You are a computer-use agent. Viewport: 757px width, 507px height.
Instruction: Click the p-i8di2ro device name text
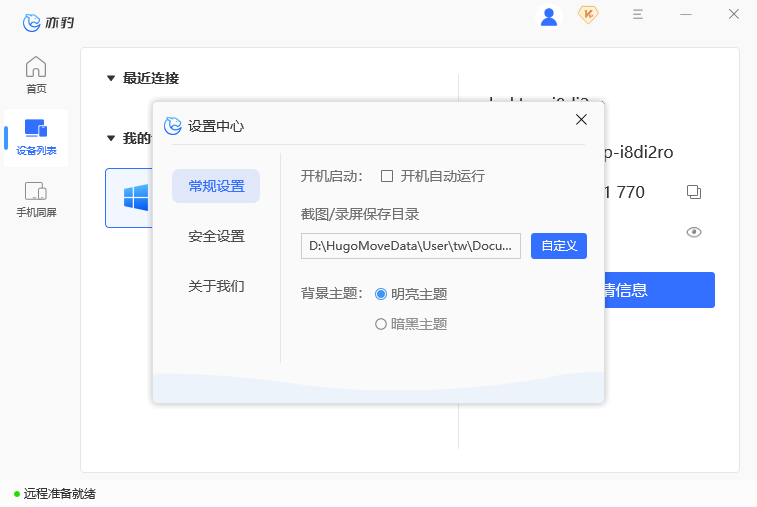pyautogui.click(x=638, y=152)
